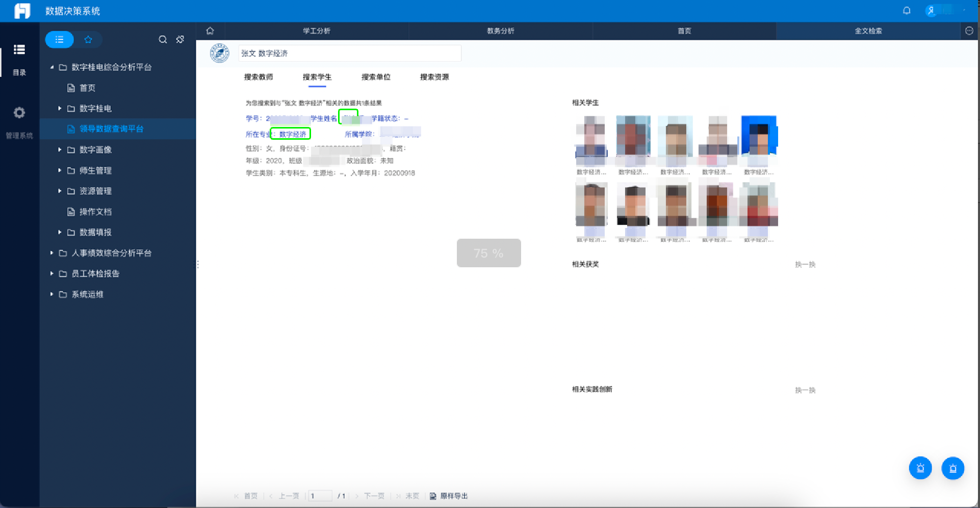Screen dimensions: 980x508
Task: Switch to list view toggle
Action: pyautogui.click(x=60, y=40)
